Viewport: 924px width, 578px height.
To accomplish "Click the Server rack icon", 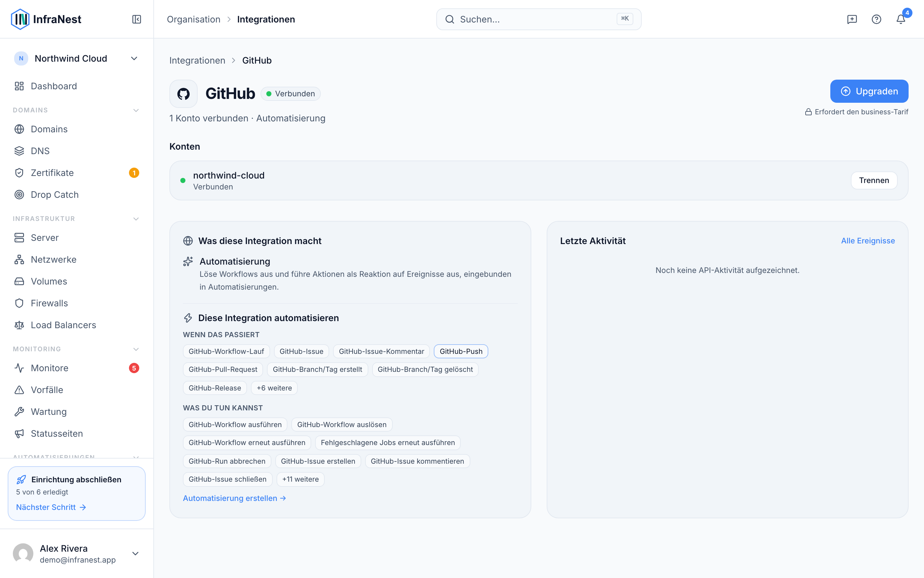I will [x=19, y=238].
